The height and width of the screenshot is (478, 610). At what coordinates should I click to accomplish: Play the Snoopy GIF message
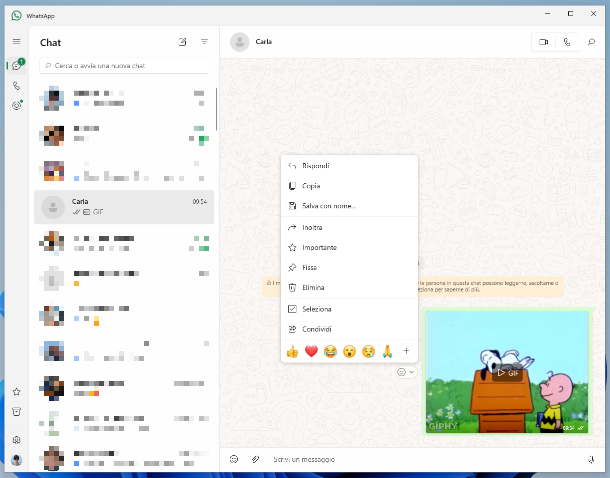pyautogui.click(x=507, y=373)
